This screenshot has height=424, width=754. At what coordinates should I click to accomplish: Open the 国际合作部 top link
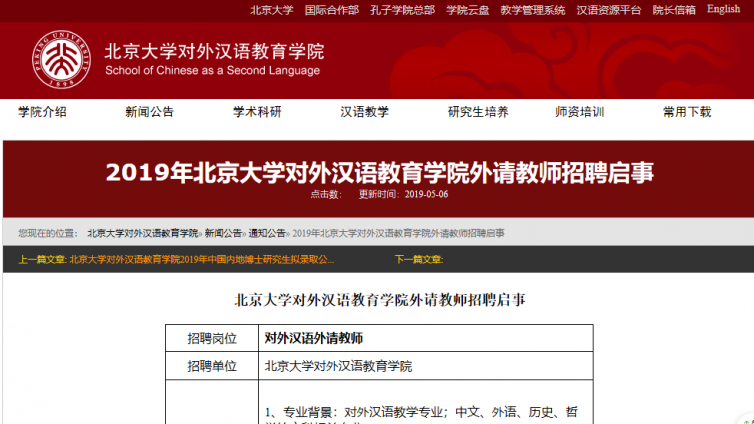tap(332, 10)
